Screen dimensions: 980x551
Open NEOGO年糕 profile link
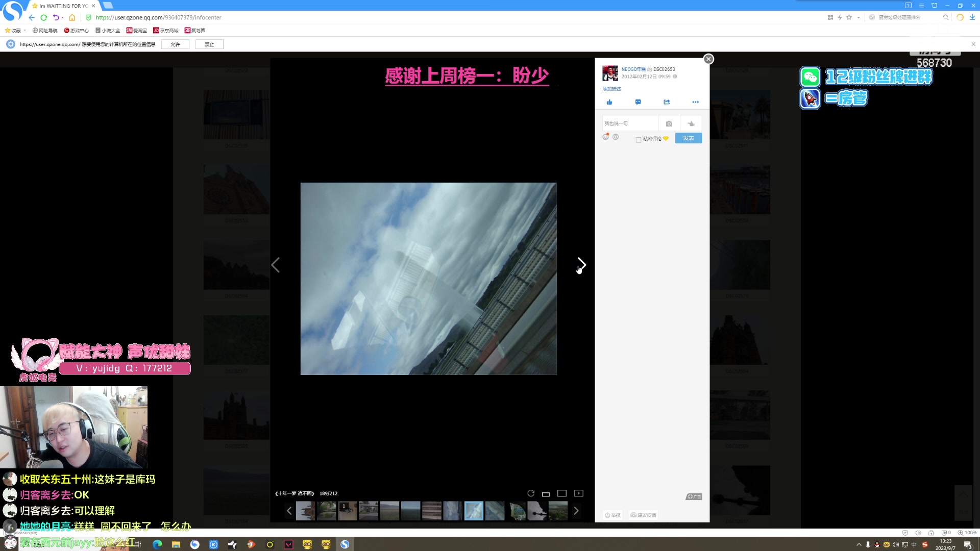click(x=633, y=69)
